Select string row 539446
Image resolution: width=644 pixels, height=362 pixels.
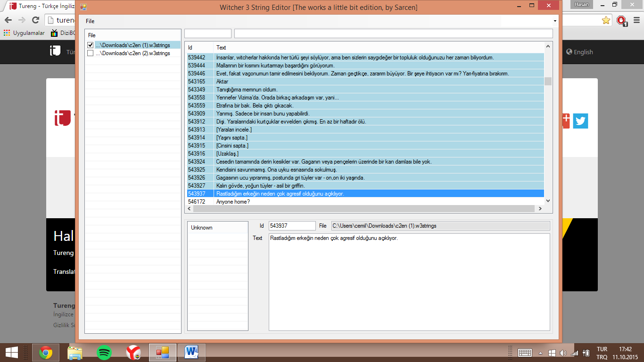click(364, 74)
